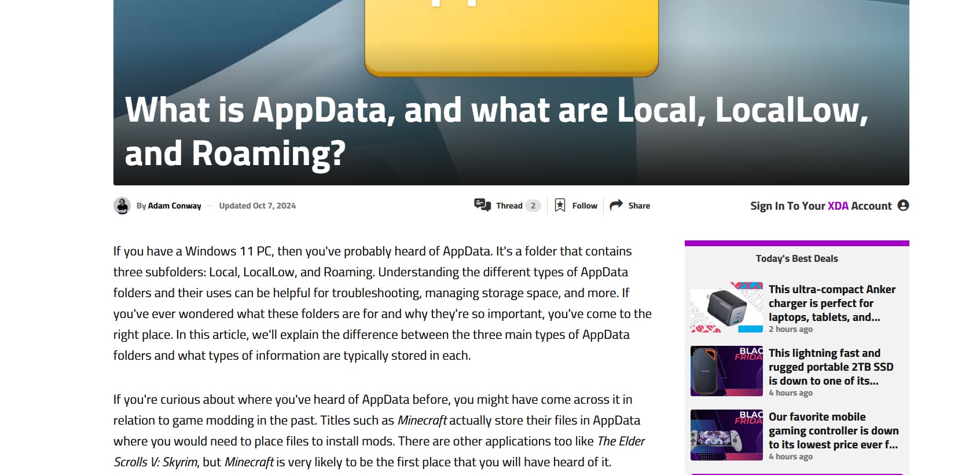Screen dimensions: 980x475
Task: Click the article title heading
Action: pos(497,131)
